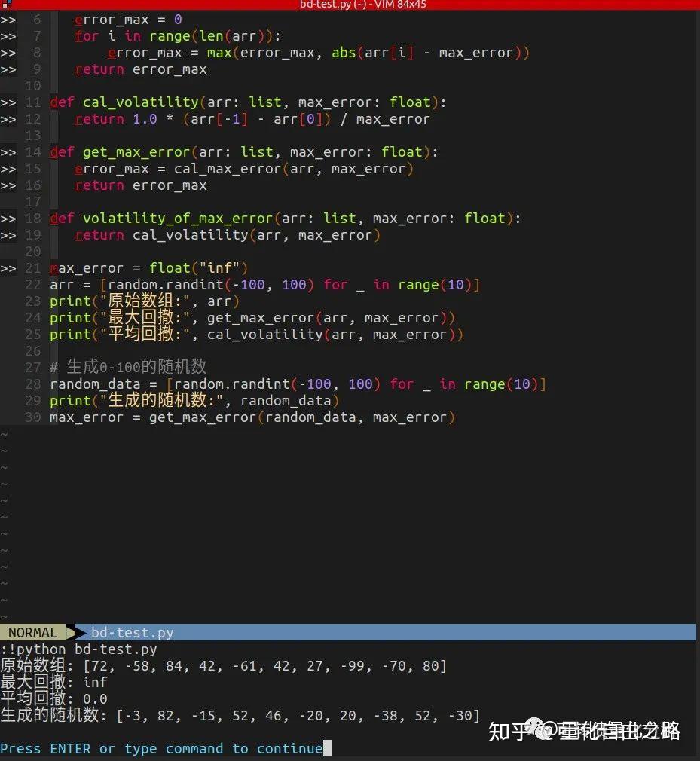The image size is (700, 761).
Task: Click line number 10 in the gutter
Action: coord(33,87)
